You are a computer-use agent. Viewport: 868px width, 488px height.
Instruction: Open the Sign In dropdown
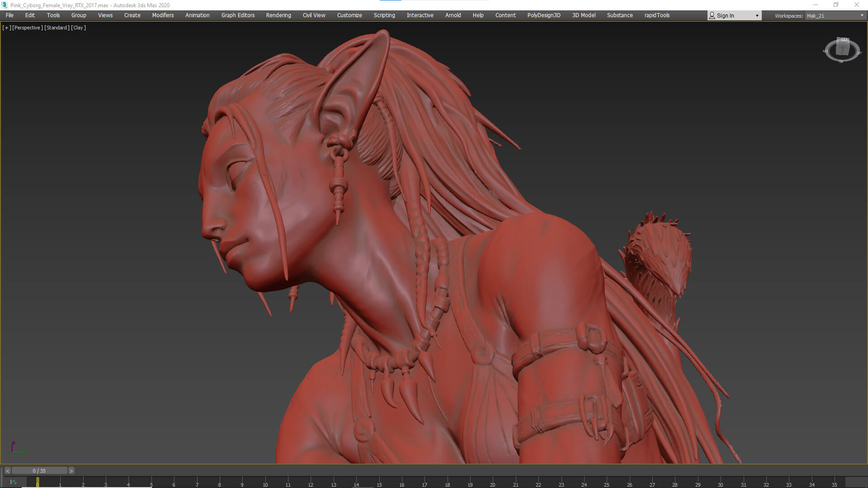tap(734, 15)
